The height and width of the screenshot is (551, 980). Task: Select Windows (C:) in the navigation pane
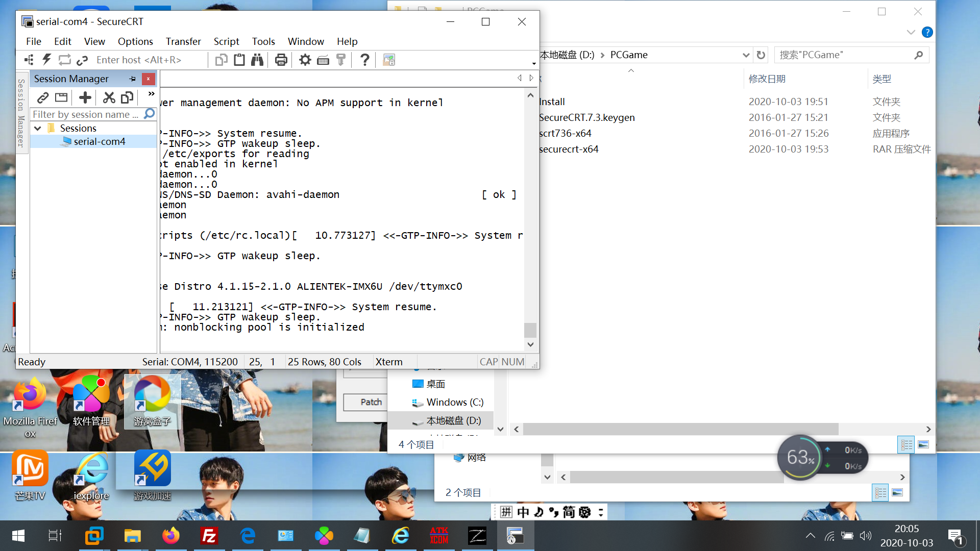(453, 402)
